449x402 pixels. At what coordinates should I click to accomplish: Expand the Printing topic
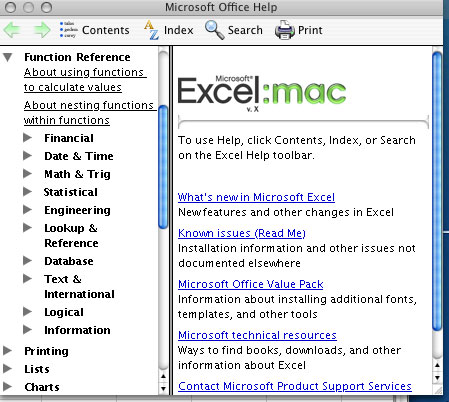(7, 350)
